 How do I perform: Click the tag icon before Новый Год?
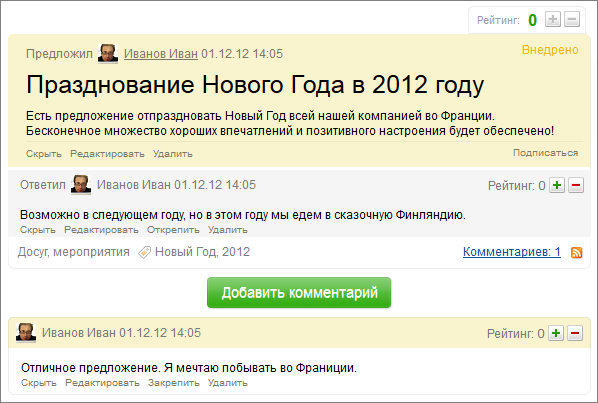tap(144, 252)
